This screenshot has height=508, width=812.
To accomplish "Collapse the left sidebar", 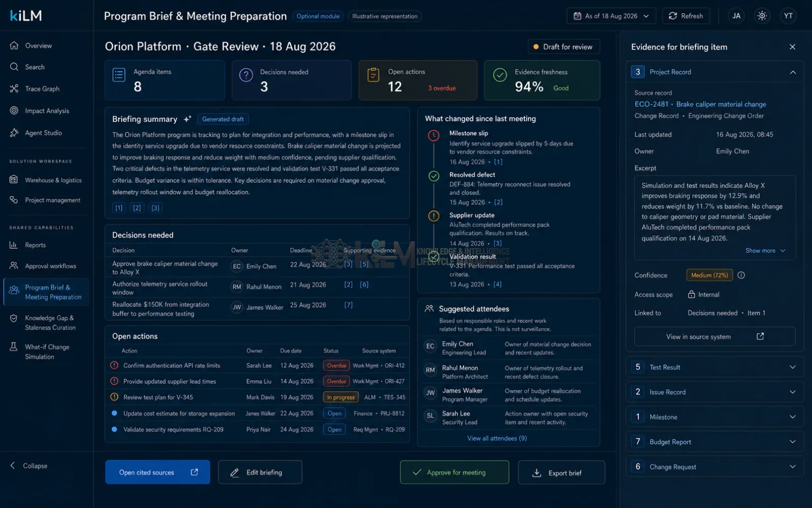I will click(x=29, y=466).
